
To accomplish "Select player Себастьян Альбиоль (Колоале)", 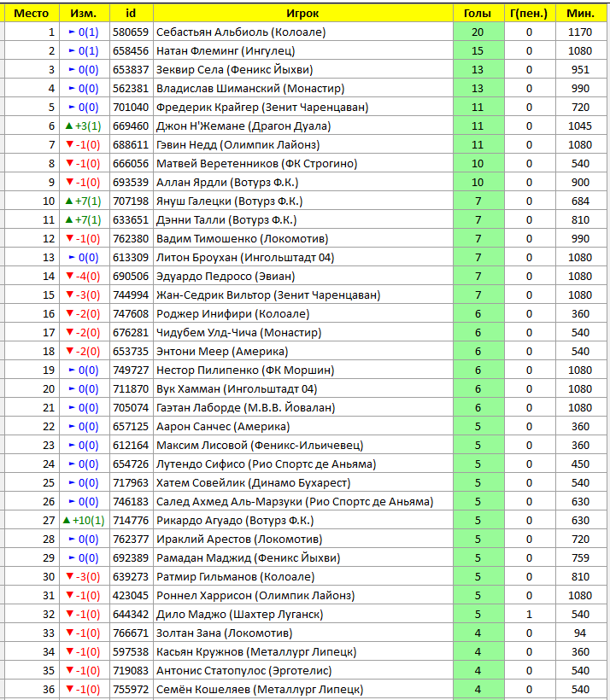I will pyautogui.click(x=241, y=32).
